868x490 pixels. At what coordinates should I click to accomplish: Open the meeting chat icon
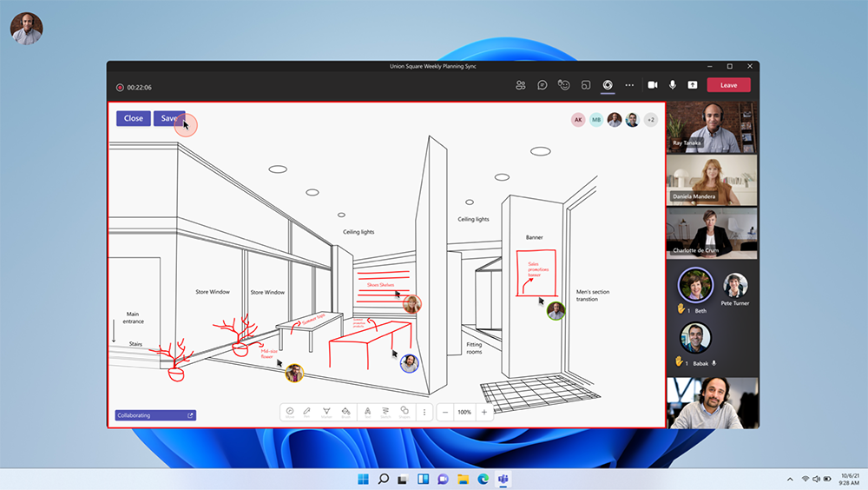click(x=542, y=85)
